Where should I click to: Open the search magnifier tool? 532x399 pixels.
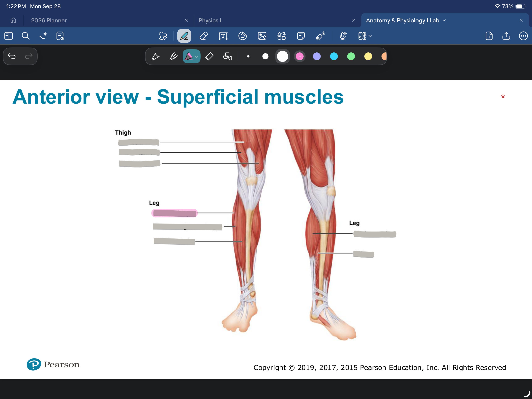pyautogui.click(x=26, y=36)
